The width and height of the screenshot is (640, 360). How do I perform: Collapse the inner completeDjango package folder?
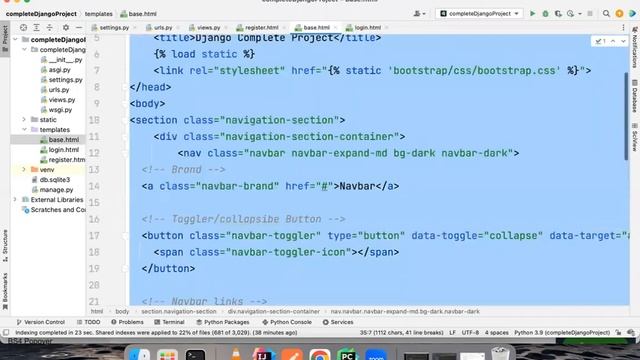click(24, 49)
